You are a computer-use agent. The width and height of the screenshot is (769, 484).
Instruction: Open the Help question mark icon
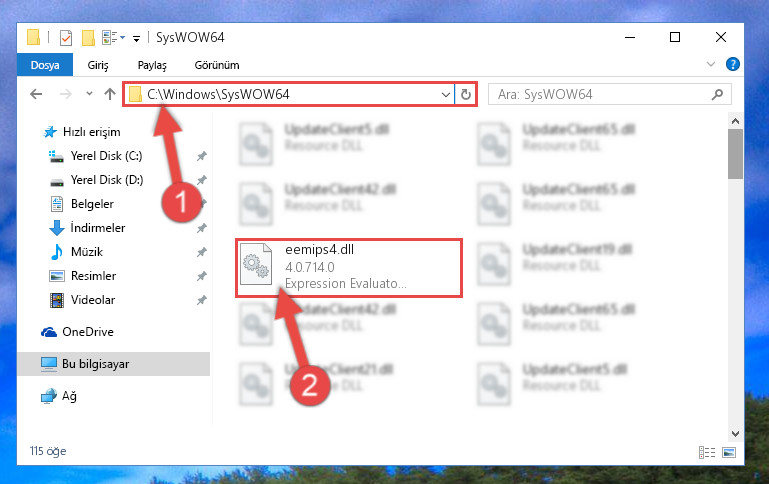tap(733, 64)
